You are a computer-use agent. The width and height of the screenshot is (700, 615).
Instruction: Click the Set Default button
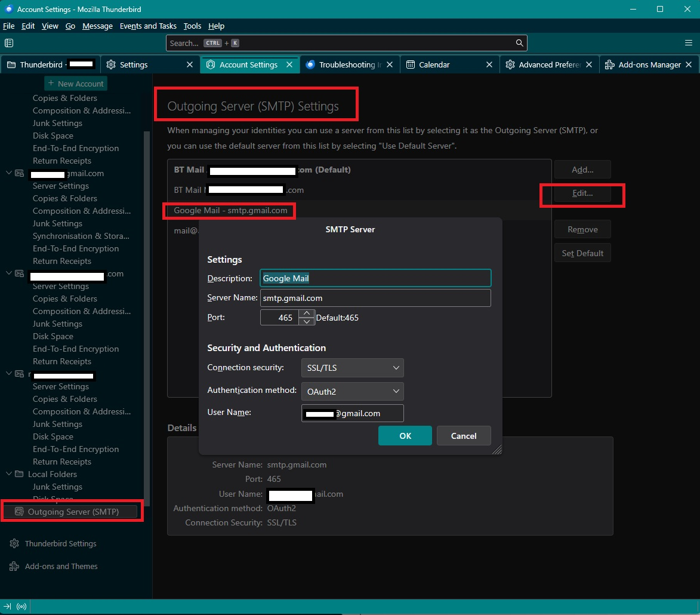pyautogui.click(x=582, y=253)
